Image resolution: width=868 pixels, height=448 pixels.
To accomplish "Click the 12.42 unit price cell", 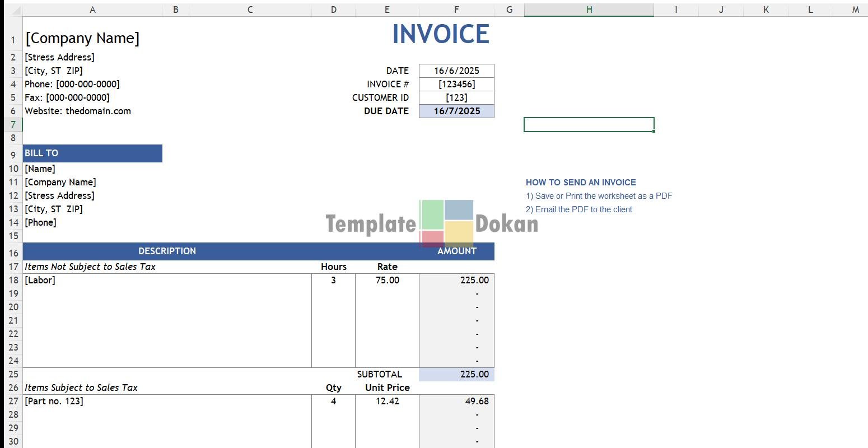I will [387, 401].
